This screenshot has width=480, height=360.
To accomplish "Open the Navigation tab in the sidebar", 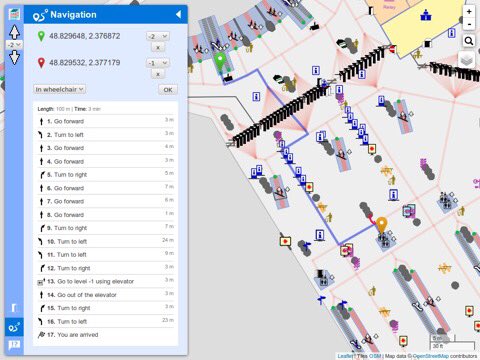I will point(14,327).
